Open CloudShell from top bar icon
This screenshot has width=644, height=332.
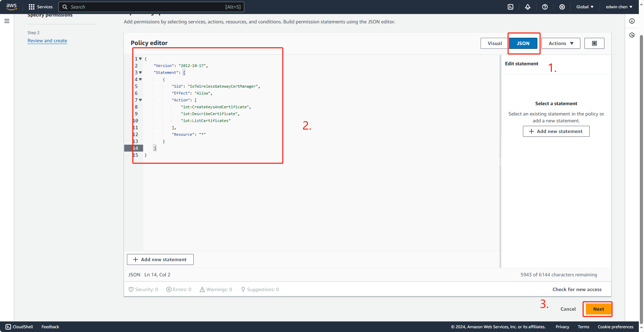tap(511, 7)
